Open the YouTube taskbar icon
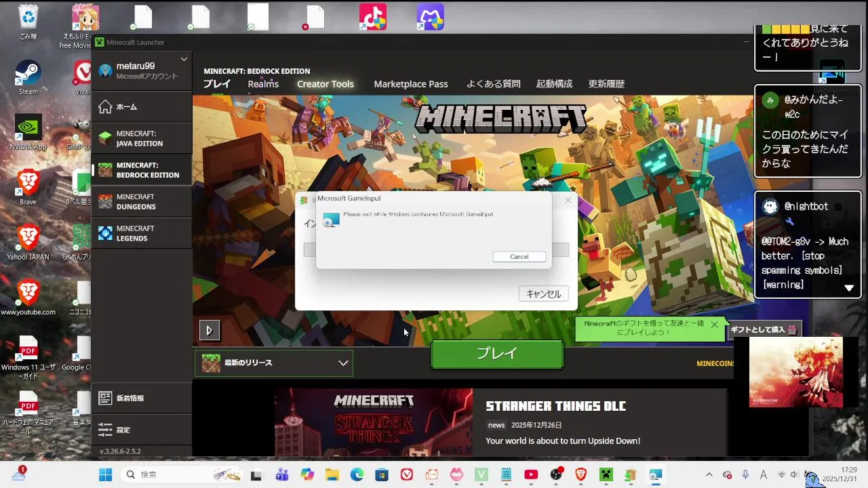 (531, 475)
